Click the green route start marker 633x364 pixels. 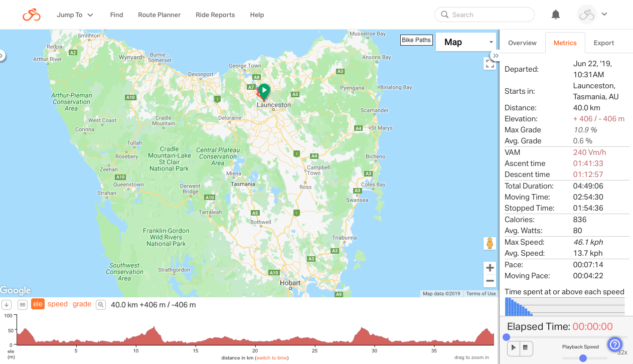coord(264,91)
